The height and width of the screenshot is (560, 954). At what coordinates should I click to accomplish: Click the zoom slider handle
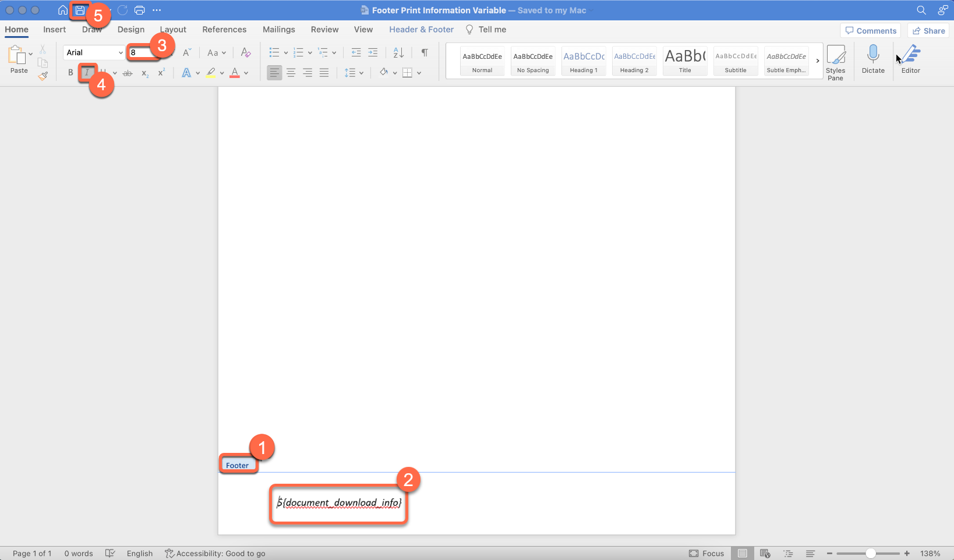pos(870,554)
